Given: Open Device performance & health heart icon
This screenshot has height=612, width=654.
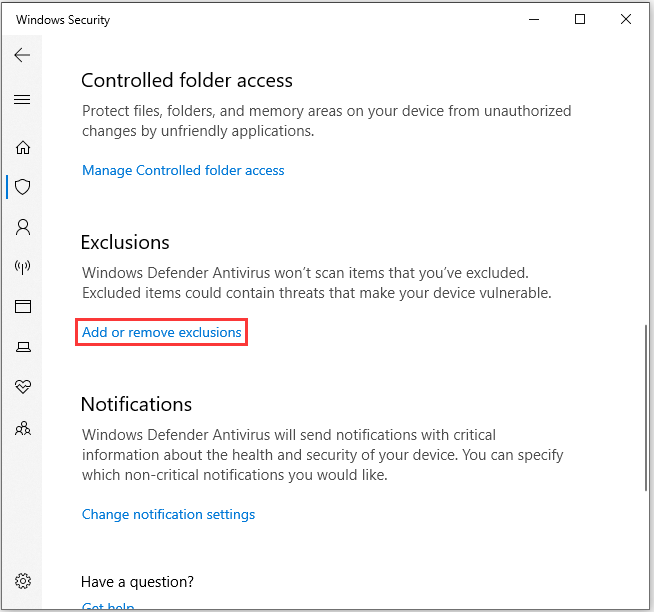Looking at the screenshot, I should pos(23,387).
